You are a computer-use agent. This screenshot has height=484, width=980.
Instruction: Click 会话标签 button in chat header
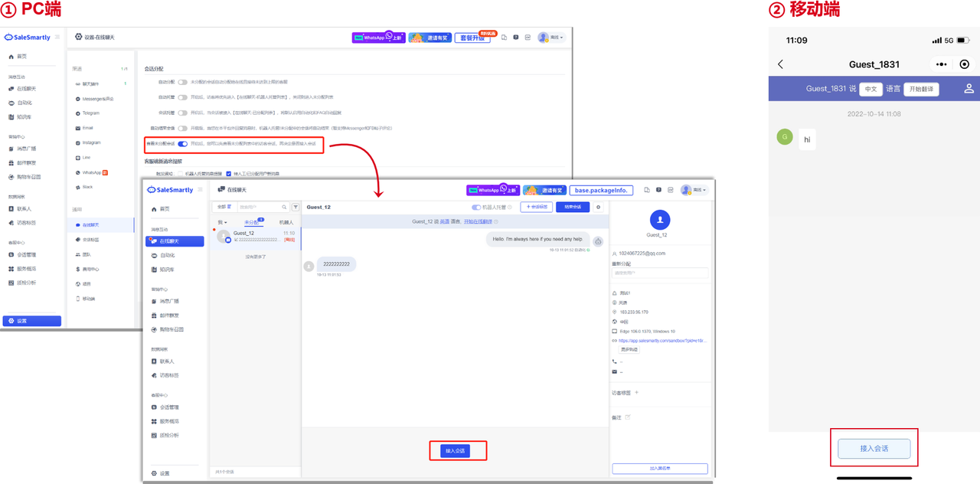tap(536, 207)
